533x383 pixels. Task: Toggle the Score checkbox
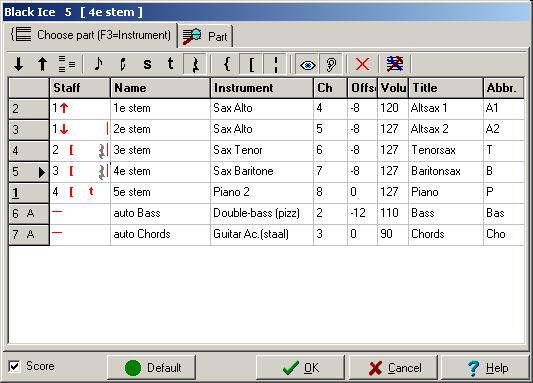[x=14, y=366]
